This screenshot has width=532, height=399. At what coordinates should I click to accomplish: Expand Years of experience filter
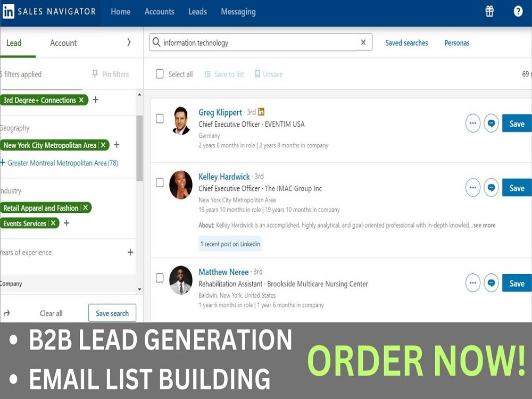coord(130,252)
